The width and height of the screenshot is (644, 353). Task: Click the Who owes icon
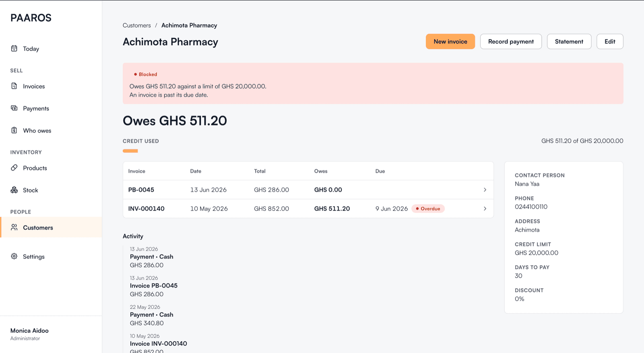[14, 130]
